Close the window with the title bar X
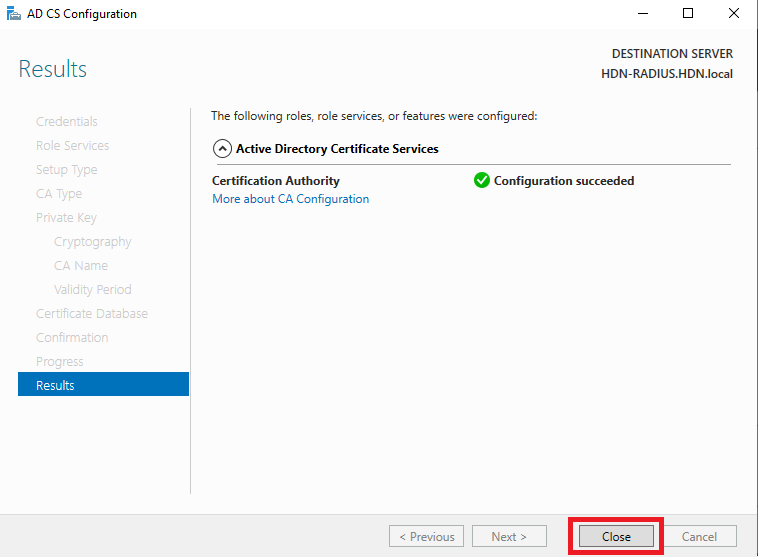 click(x=733, y=14)
